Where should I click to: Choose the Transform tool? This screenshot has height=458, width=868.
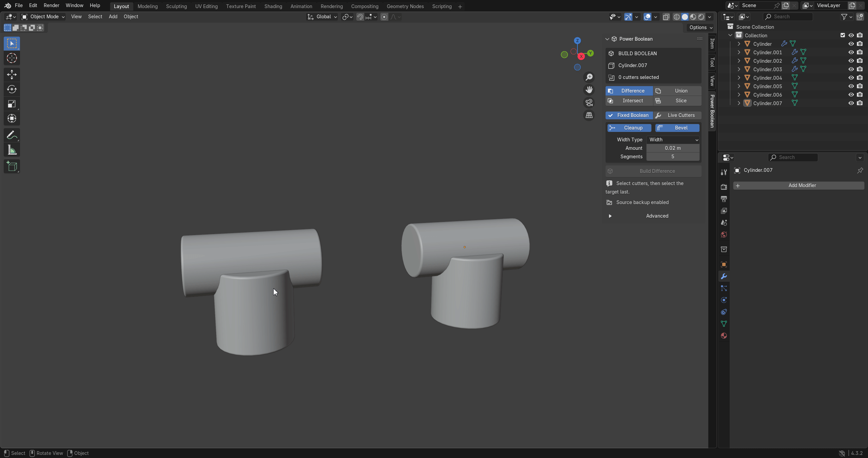(x=12, y=118)
